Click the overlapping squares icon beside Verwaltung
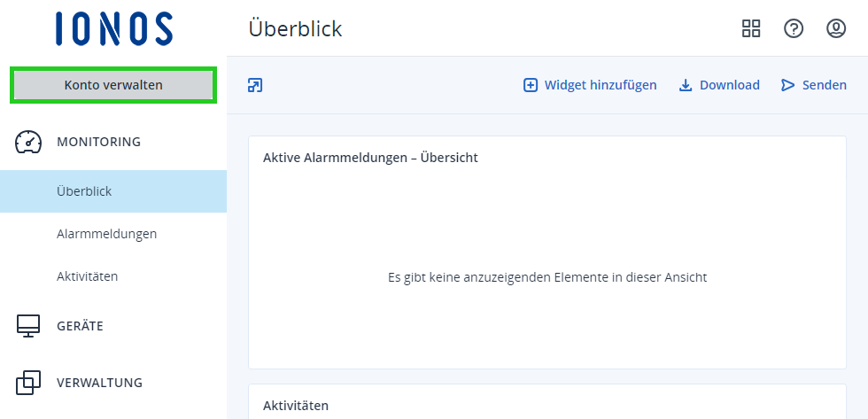Viewport: 868px width, 419px height. coord(29,383)
